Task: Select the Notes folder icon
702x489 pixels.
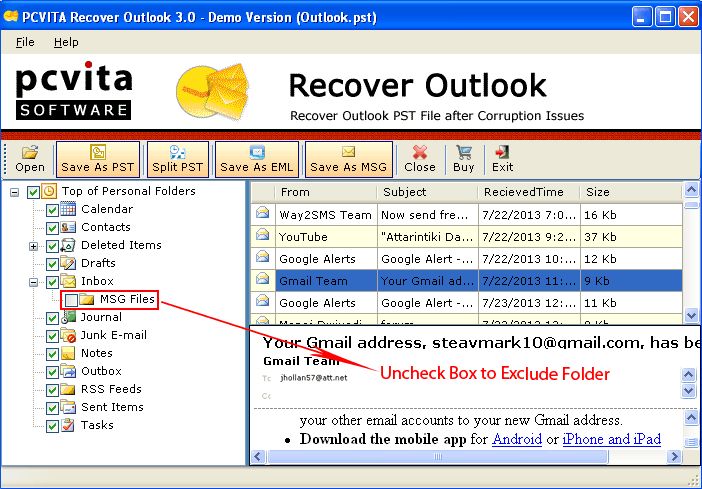Action: point(68,353)
